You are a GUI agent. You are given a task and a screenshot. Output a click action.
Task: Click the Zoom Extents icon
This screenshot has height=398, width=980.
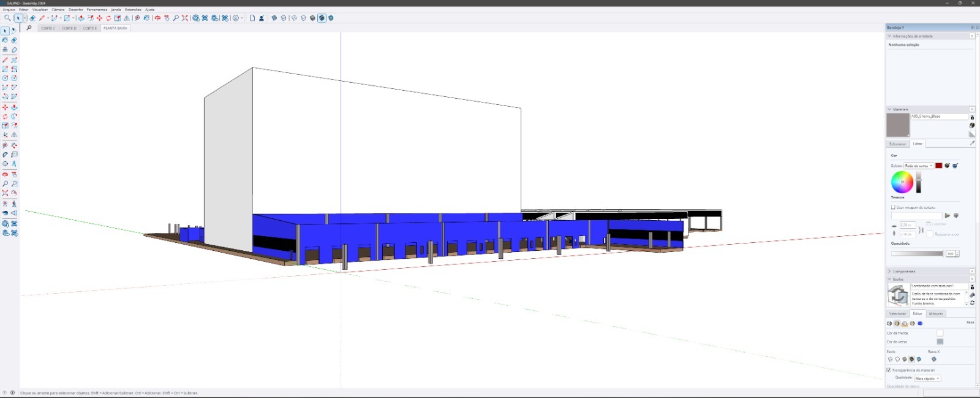click(x=185, y=18)
